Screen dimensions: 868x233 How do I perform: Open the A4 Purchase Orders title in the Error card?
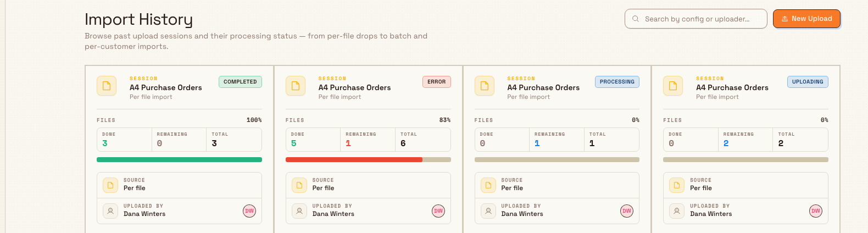(355, 87)
